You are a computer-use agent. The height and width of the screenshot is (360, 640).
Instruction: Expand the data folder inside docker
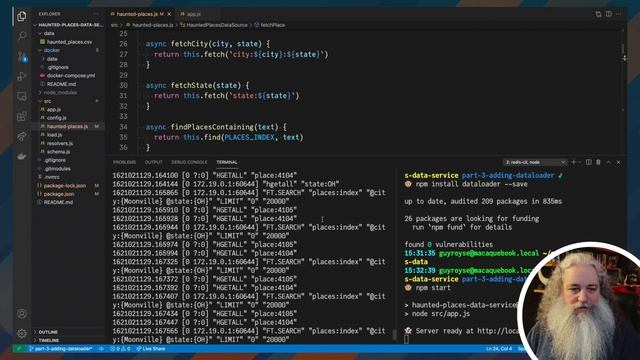51,59
